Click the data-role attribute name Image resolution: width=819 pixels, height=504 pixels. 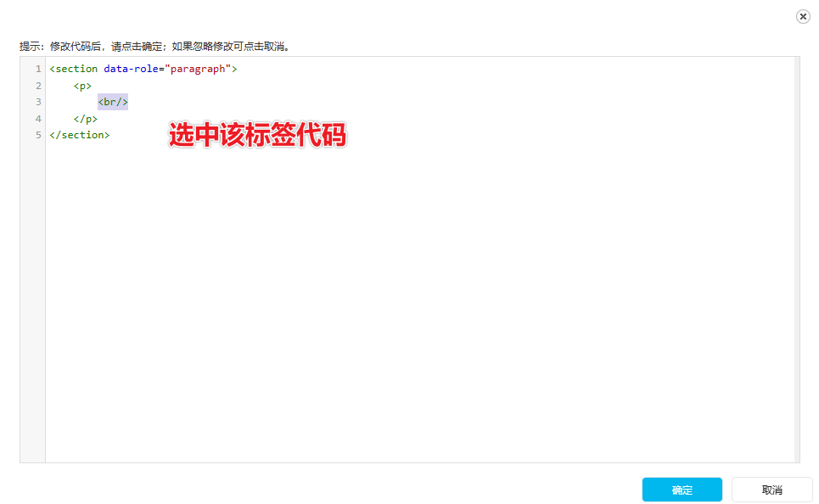tap(131, 69)
